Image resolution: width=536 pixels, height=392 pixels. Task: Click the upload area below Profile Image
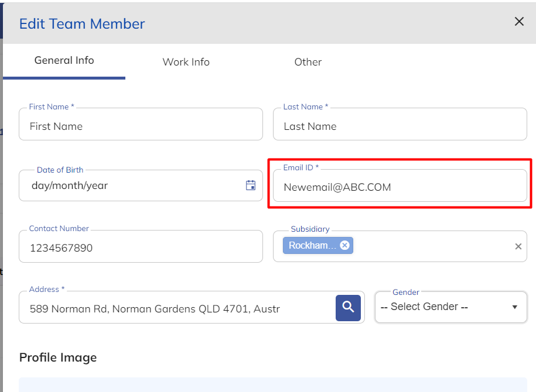[x=273, y=384]
